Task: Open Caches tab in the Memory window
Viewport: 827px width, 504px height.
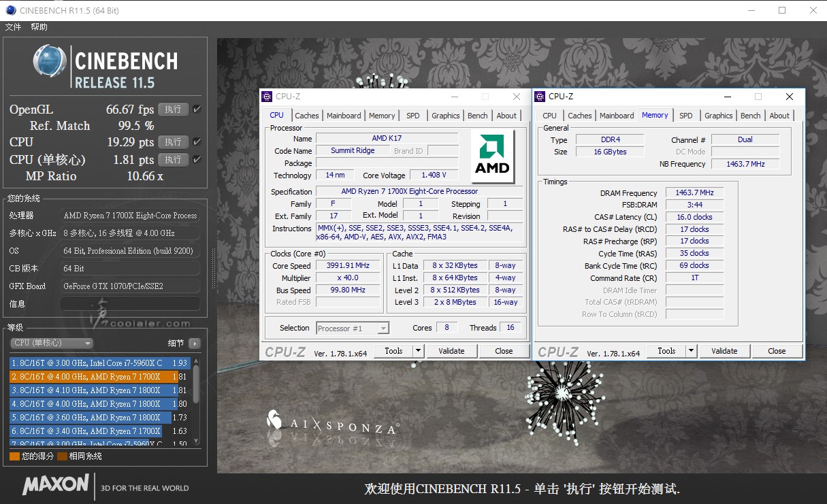Action: tap(580, 116)
